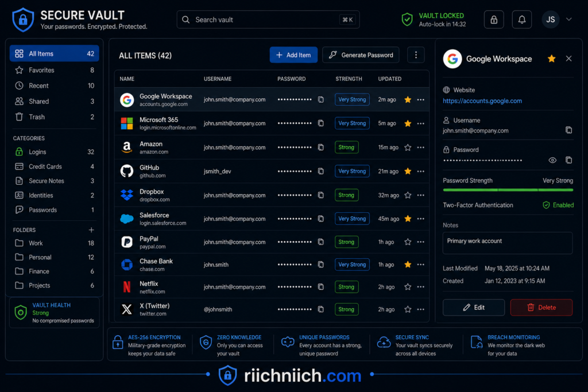Select the Microsoft 365 logo icon

pyautogui.click(x=127, y=123)
